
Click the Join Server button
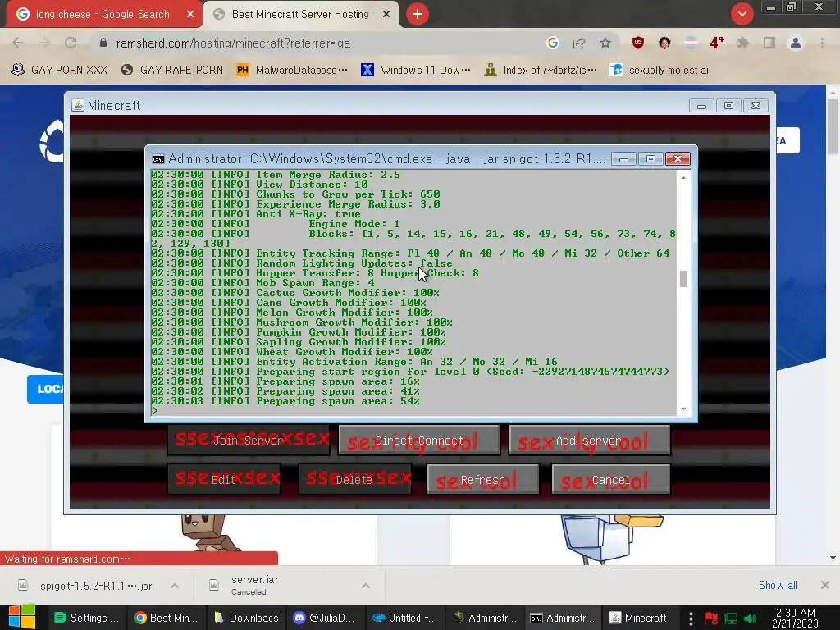(249, 441)
